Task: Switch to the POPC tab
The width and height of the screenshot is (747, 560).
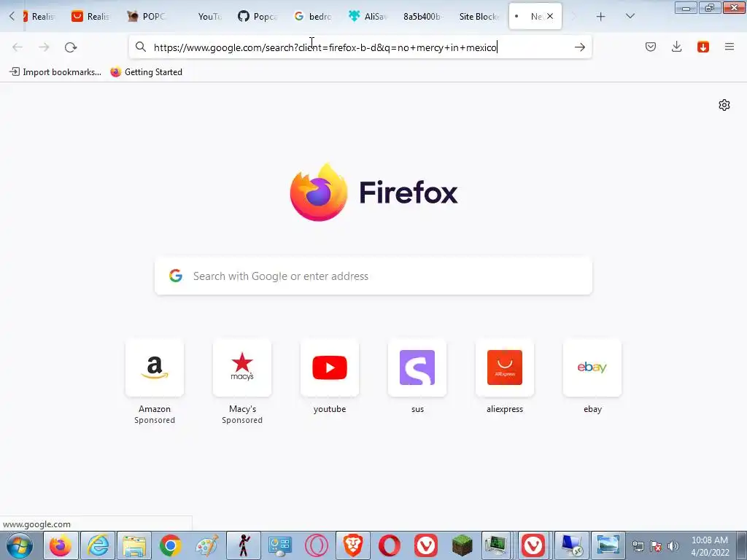Action: coord(147,16)
